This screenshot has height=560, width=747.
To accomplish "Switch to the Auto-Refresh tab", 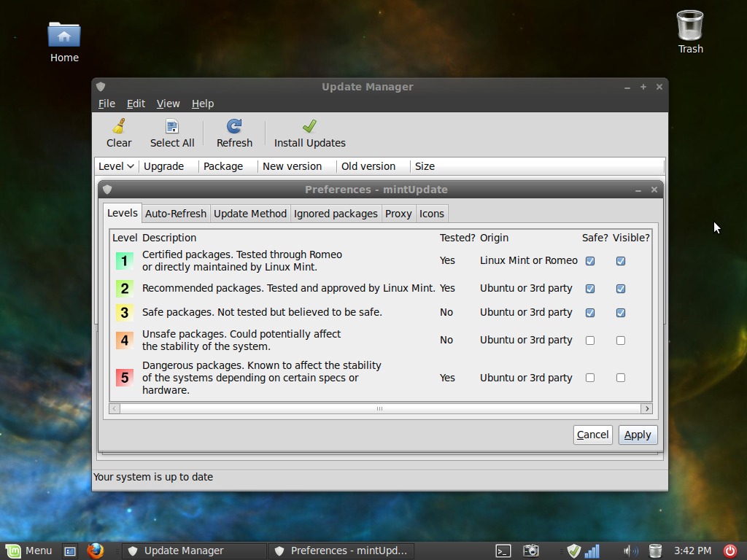I will pyautogui.click(x=176, y=214).
